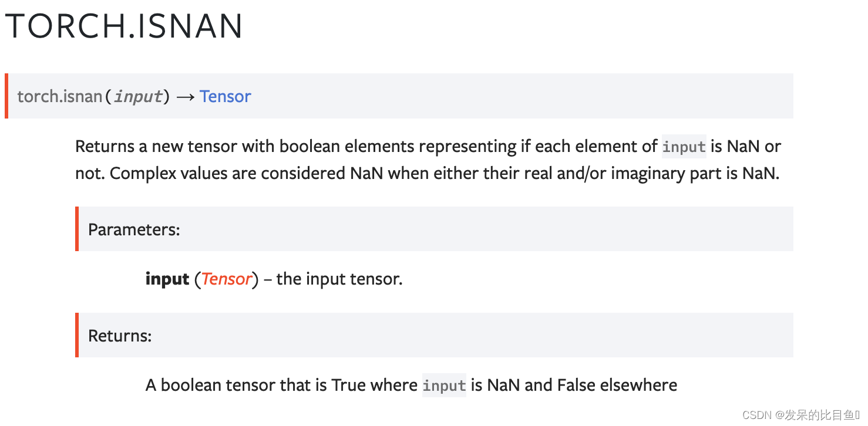Click the bold input parameter name
This screenshot has height=426, width=868.
tap(167, 279)
